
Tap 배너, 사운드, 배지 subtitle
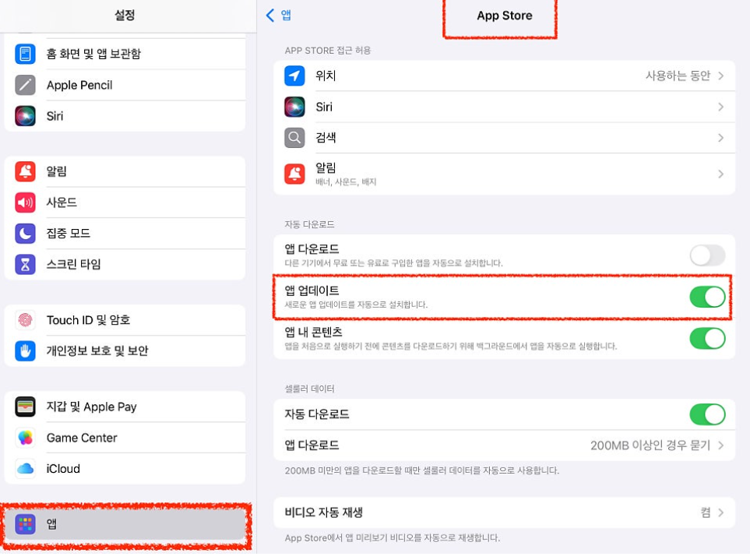(346, 182)
